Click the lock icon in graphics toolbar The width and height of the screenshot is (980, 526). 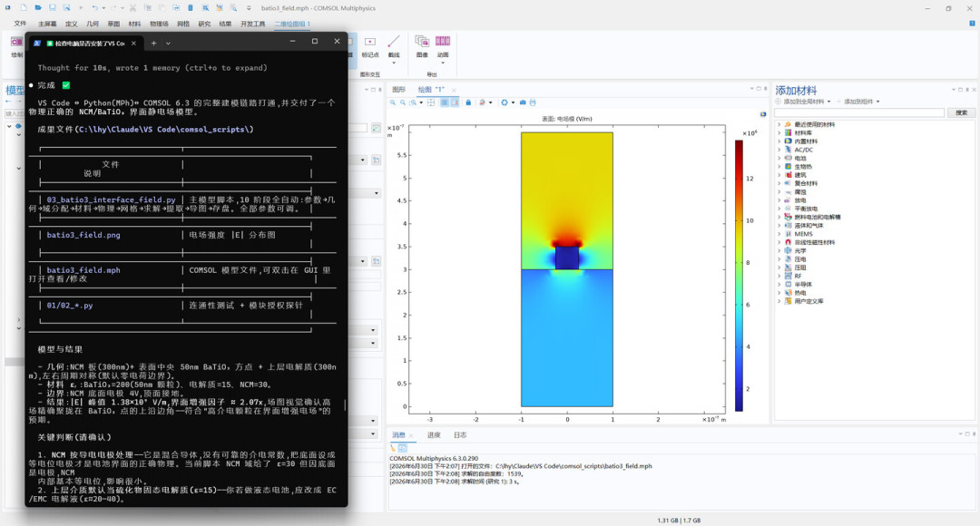[x=468, y=102]
